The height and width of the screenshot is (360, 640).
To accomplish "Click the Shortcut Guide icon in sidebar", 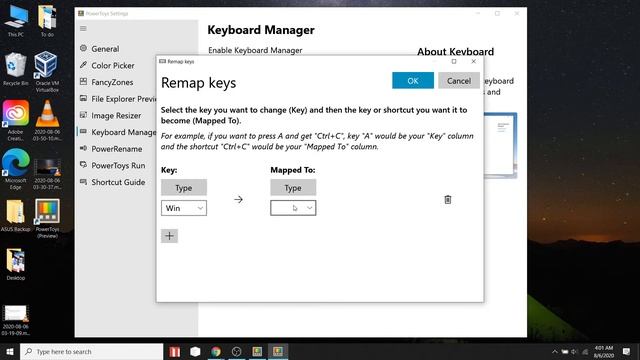I will (x=83, y=182).
